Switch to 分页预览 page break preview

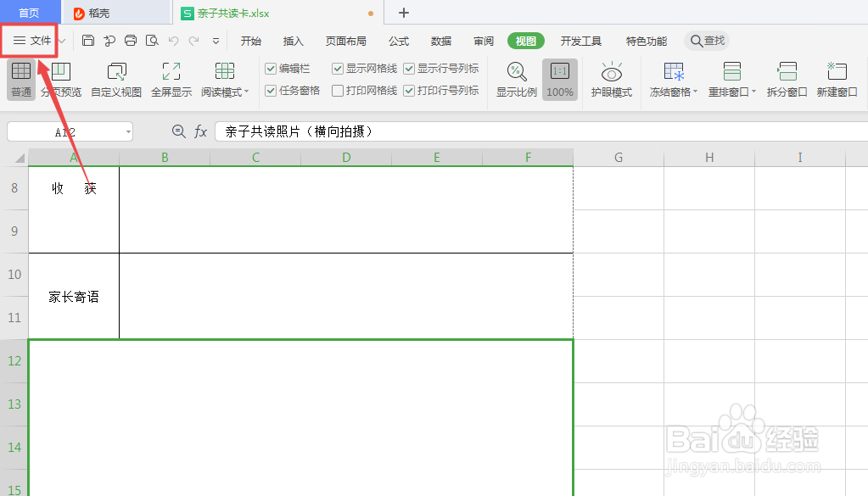(61, 80)
